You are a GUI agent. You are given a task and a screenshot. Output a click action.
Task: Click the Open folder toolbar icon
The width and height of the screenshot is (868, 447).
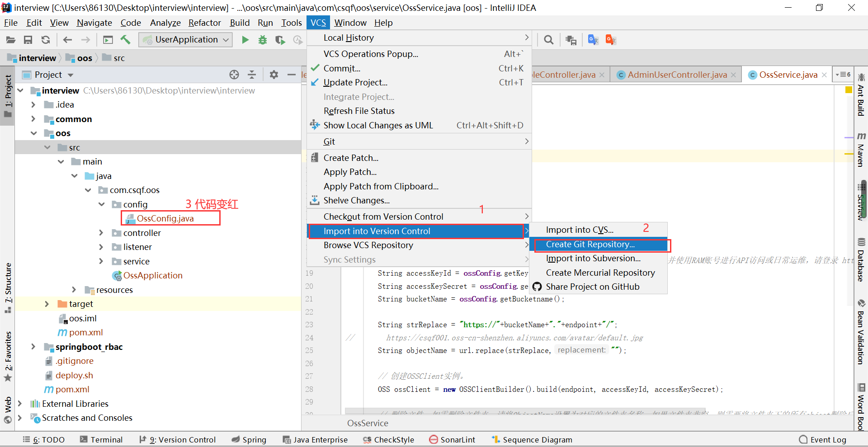click(x=10, y=40)
